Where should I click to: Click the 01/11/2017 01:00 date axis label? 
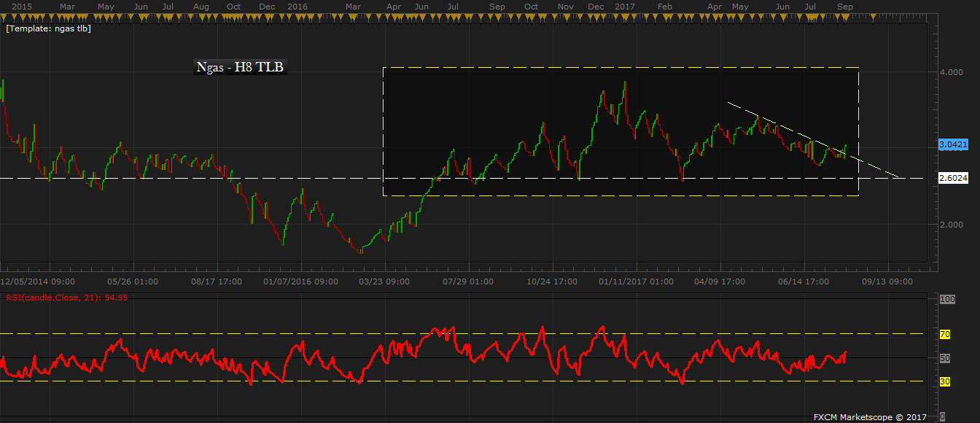pyautogui.click(x=636, y=282)
